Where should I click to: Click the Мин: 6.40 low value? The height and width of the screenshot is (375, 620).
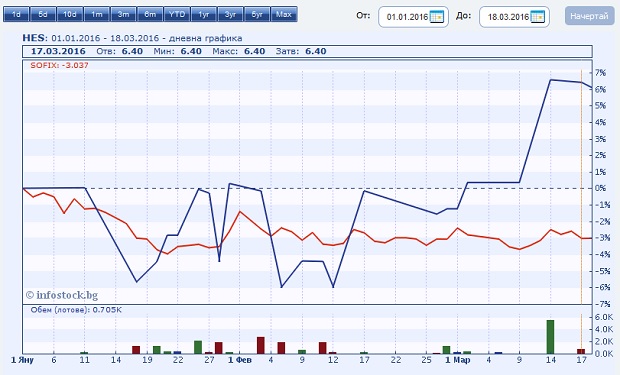point(178,51)
